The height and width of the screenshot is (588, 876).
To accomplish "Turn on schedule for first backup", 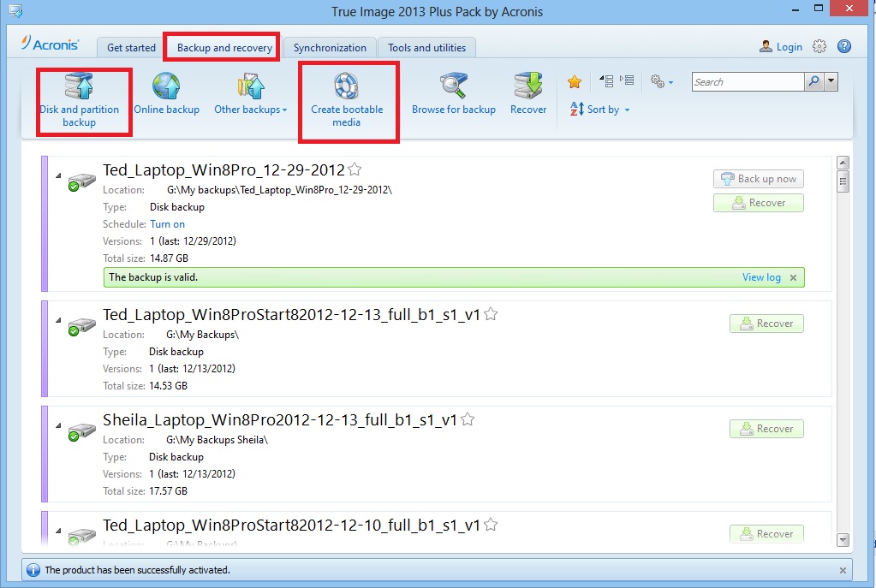I will coord(167,224).
